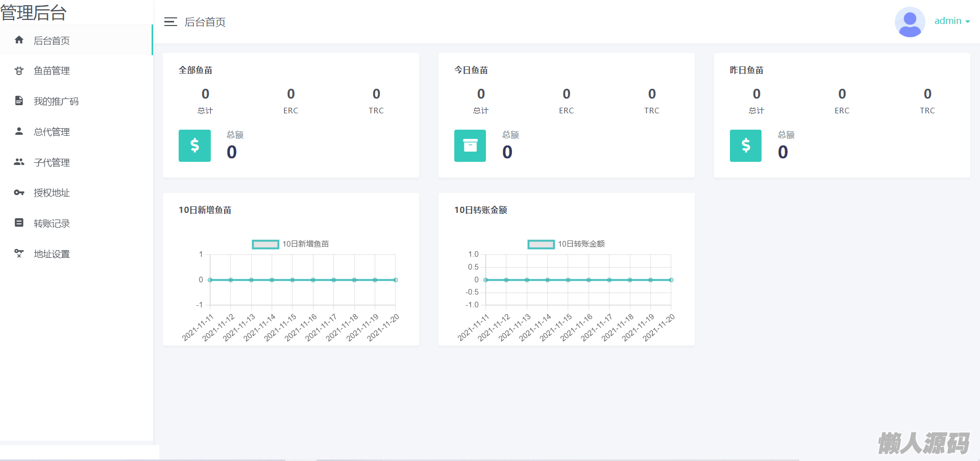980x461 pixels.
Task: Click the address settings icon beside 地址设置
Action: 19,253
